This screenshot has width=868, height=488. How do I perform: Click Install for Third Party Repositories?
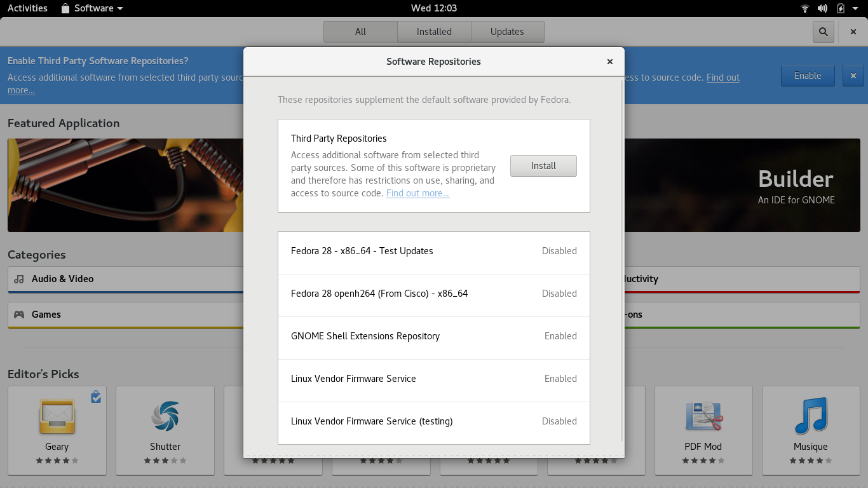(x=543, y=166)
